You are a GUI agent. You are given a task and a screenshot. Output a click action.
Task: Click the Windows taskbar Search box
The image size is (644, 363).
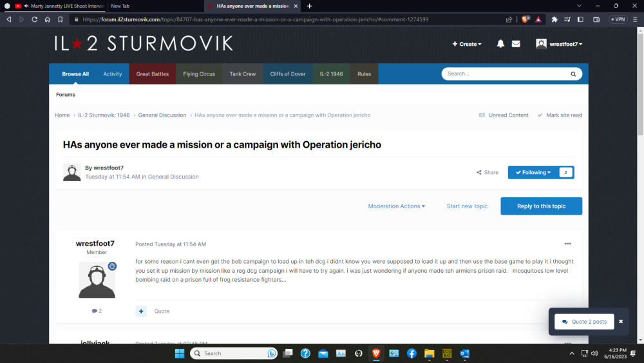click(233, 353)
